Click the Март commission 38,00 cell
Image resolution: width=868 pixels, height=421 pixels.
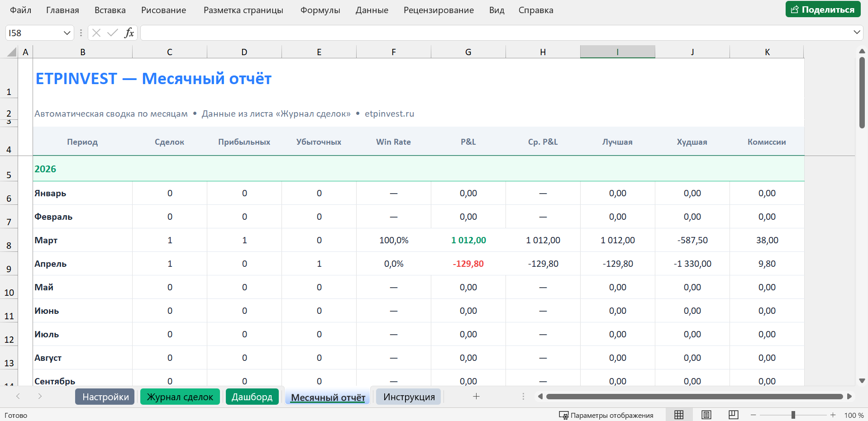tap(767, 240)
